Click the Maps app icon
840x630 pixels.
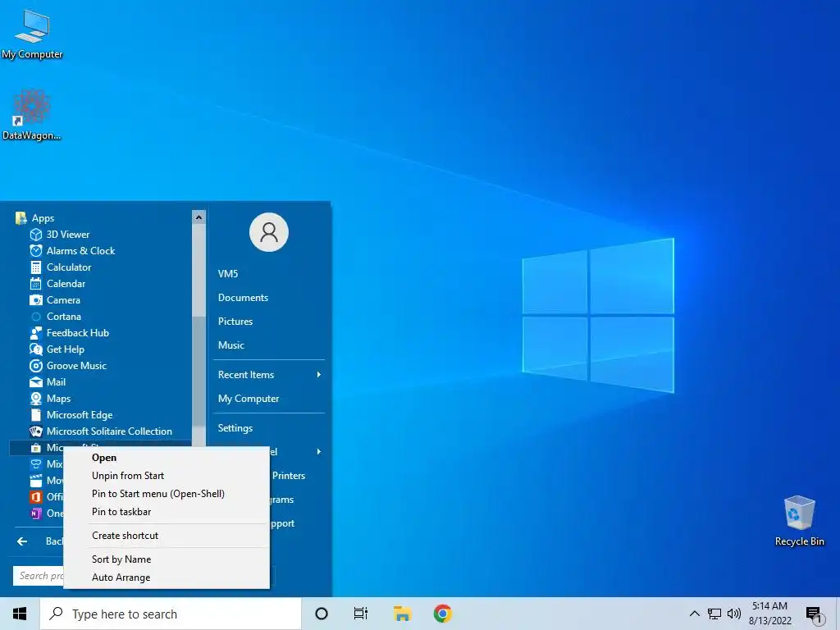36,399
